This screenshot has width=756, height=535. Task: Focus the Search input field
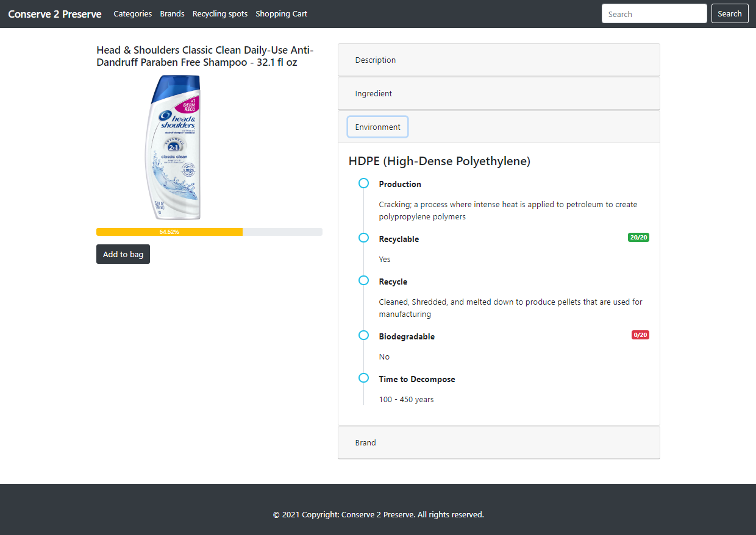[x=654, y=14]
